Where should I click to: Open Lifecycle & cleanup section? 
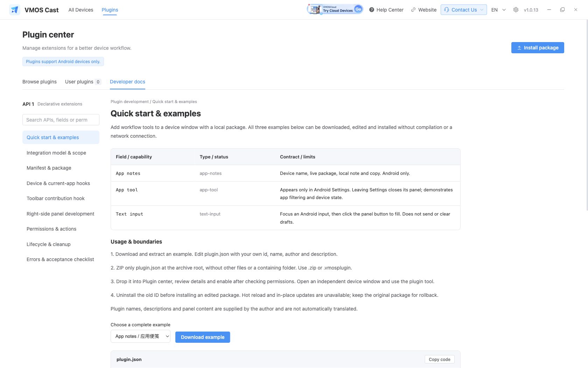point(61,244)
